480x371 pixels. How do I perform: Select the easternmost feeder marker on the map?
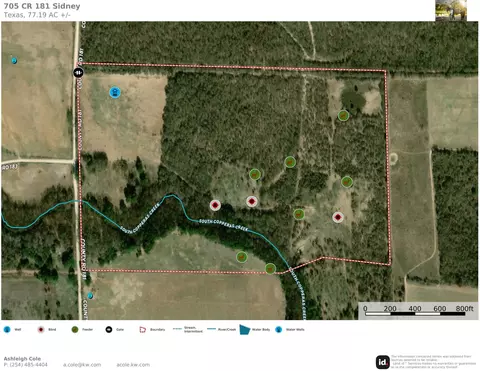347,182
